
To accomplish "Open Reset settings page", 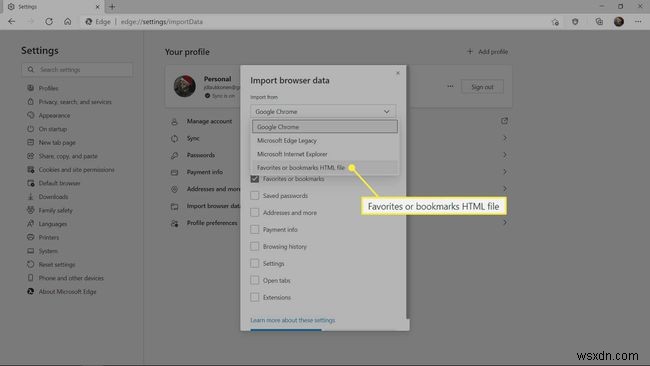I will click(x=57, y=264).
